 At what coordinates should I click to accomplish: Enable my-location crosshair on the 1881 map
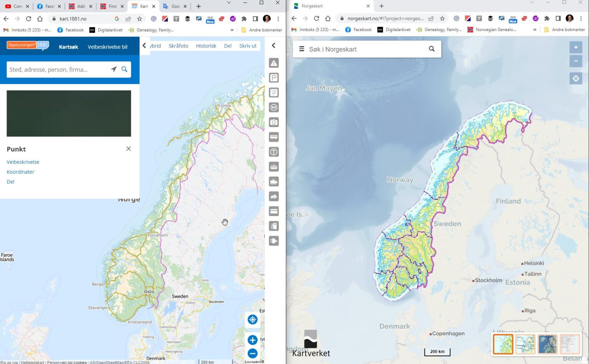pyautogui.click(x=252, y=319)
